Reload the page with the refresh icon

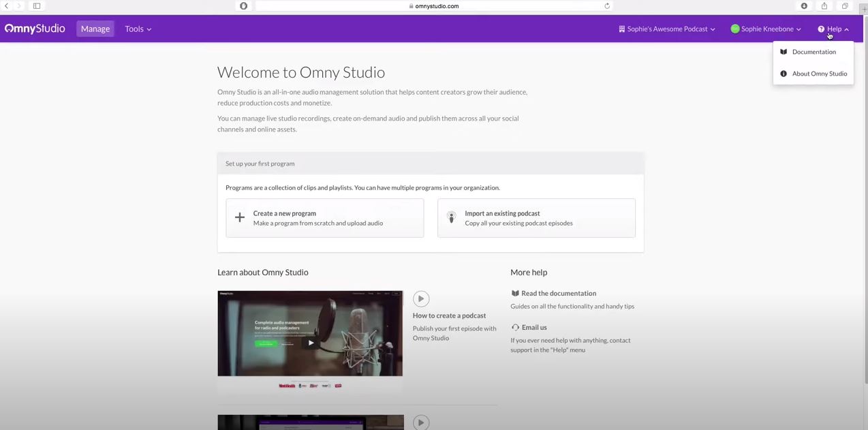pos(607,6)
